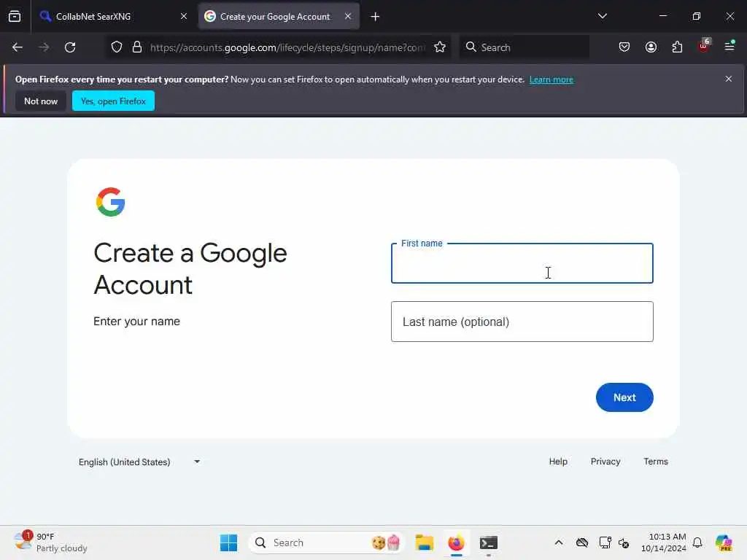Open the Terminal app from the taskbar

(x=488, y=542)
